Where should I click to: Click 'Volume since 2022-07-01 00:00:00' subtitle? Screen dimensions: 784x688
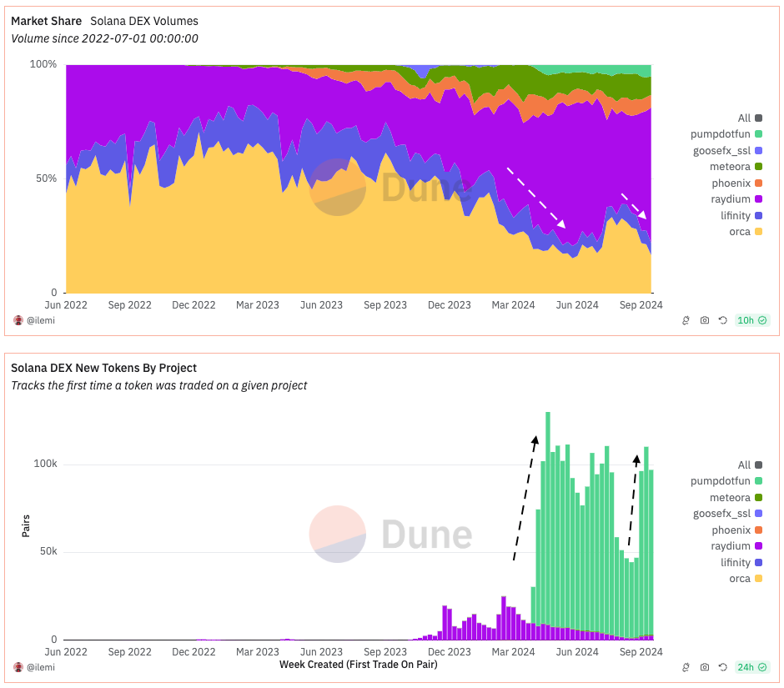pyautogui.click(x=104, y=38)
